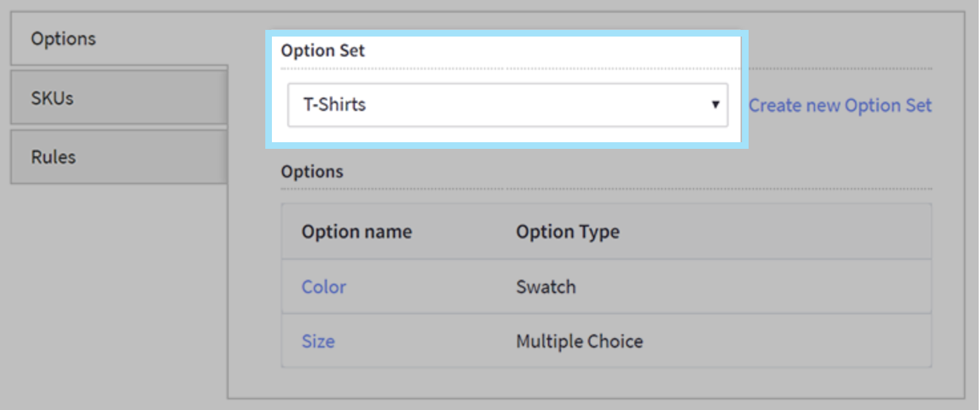
Task: Click the Swatch option type cell
Action: (546, 287)
